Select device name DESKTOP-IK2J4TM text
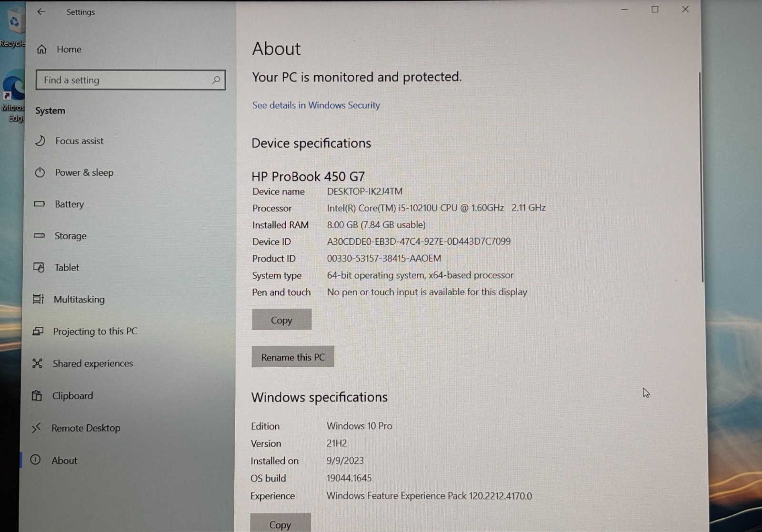The image size is (762, 532). pos(364,191)
